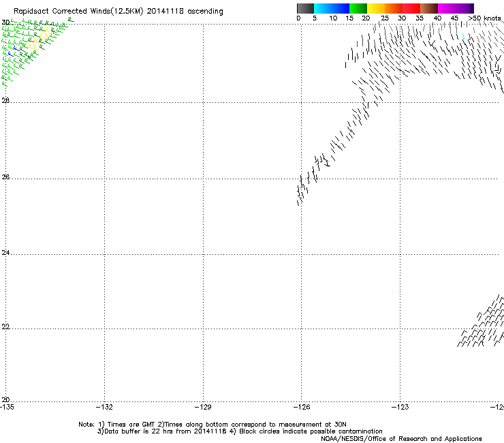This screenshot has height=443, width=504.
Task: Click the latitude label '24'
Action: (x=5, y=253)
